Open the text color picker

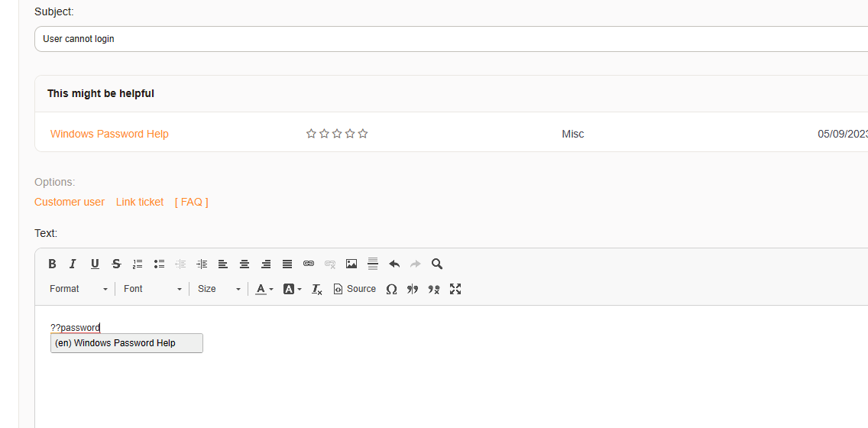tap(264, 289)
